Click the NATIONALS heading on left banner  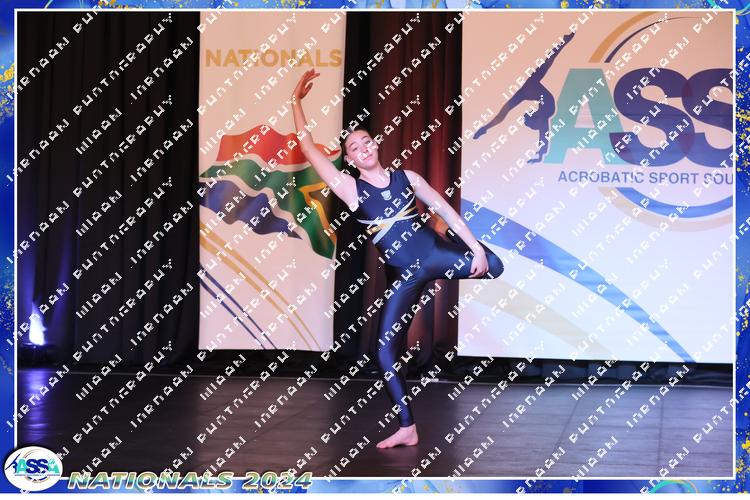click(x=272, y=58)
